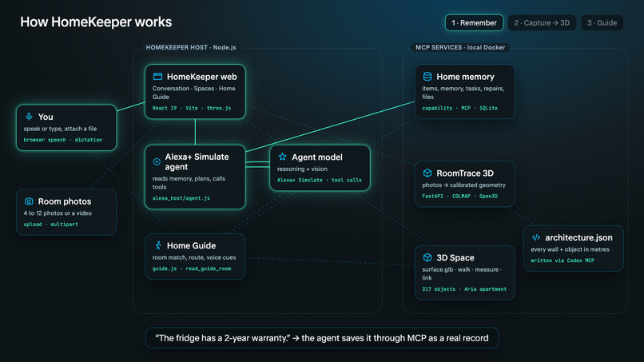Viewport: 644px width, 362px height.
Task: Click "React 19 · Vite · three.js" tag text
Action: [x=192, y=108]
